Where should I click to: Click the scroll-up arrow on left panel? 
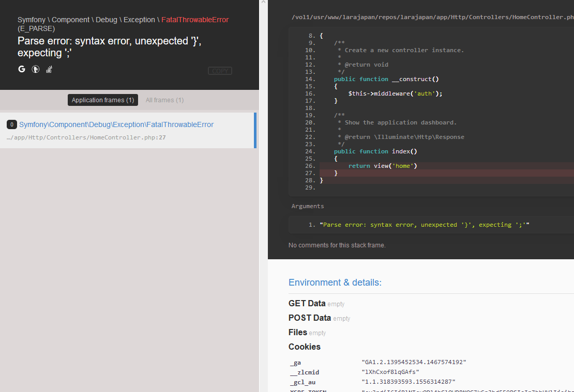click(263, 3)
